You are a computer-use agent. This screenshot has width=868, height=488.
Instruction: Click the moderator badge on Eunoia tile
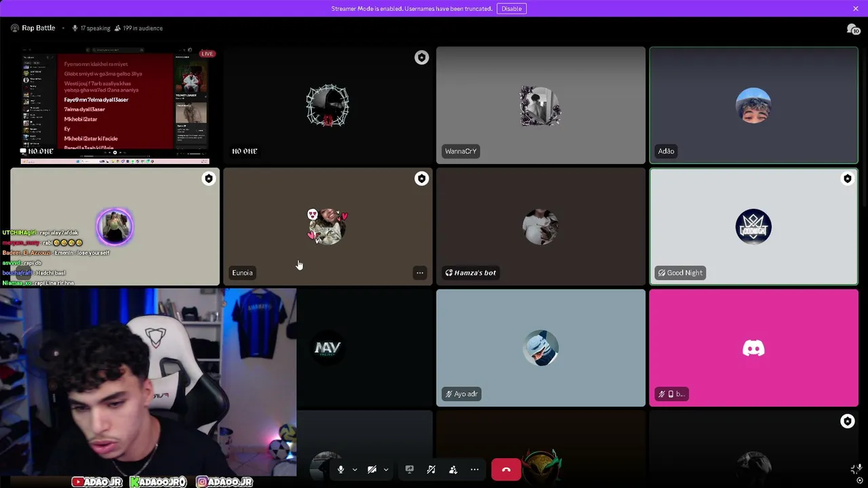(x=422, y=178)
